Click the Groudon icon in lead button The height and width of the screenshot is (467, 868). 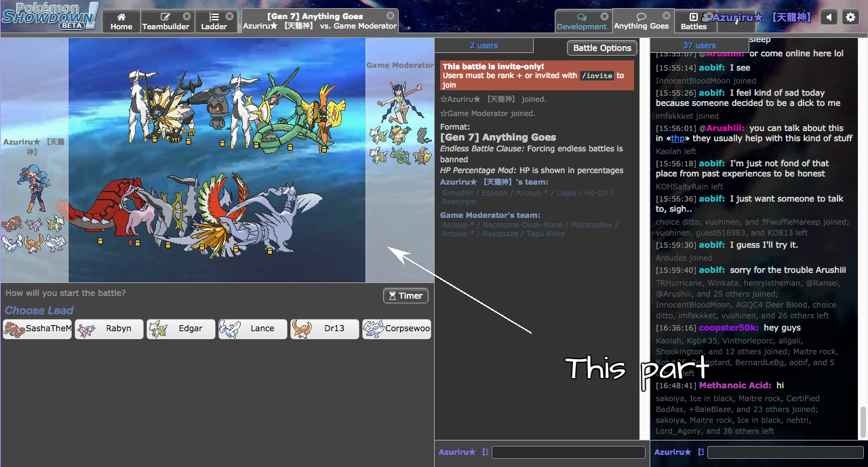[14, 329]
